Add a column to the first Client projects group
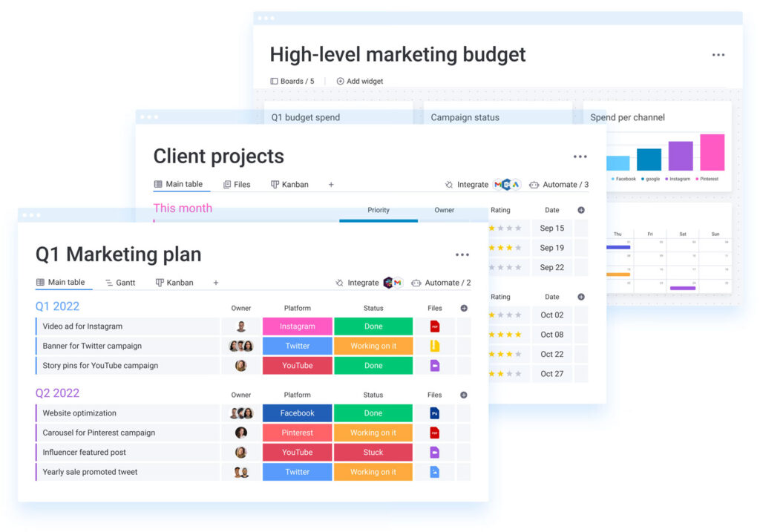The image size is (760, 532). click(581, 210)
